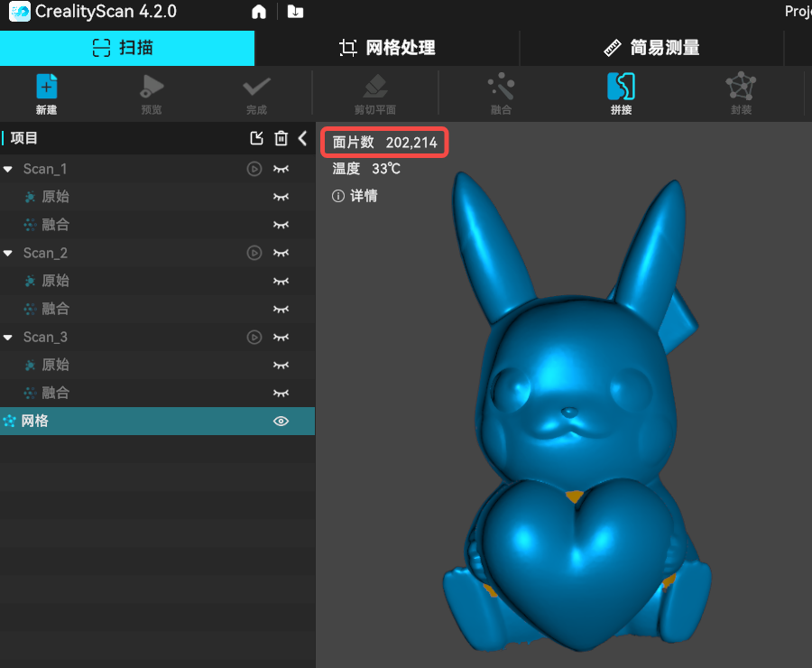
Task: Click the play icon next to Scan_2
Action: 254,253
